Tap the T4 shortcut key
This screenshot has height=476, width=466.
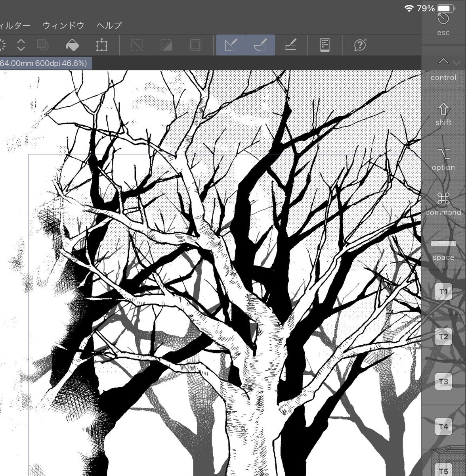tap(443, 426)
